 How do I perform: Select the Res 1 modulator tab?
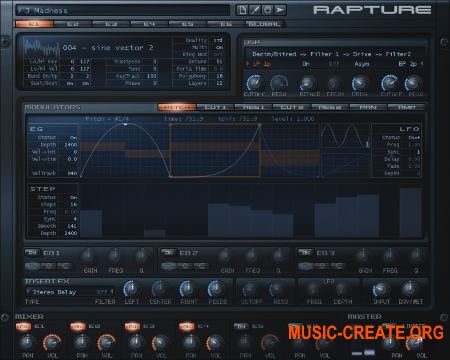253,107
